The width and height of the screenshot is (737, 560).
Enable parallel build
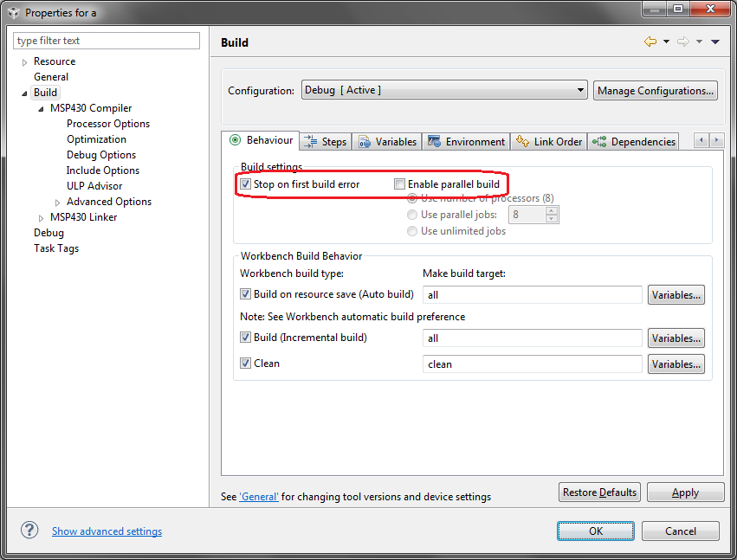(x=399, y=184)
